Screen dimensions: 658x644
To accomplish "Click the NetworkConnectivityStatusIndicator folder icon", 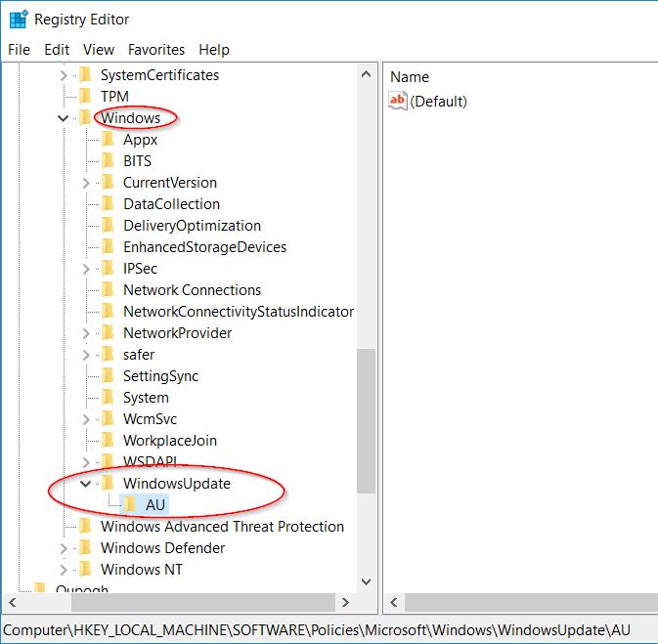I will [109, 311].
